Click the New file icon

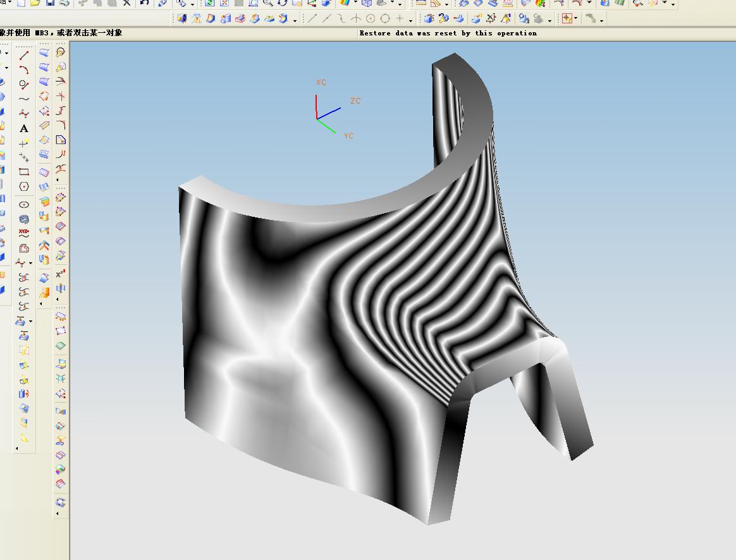tap(21, 3)
